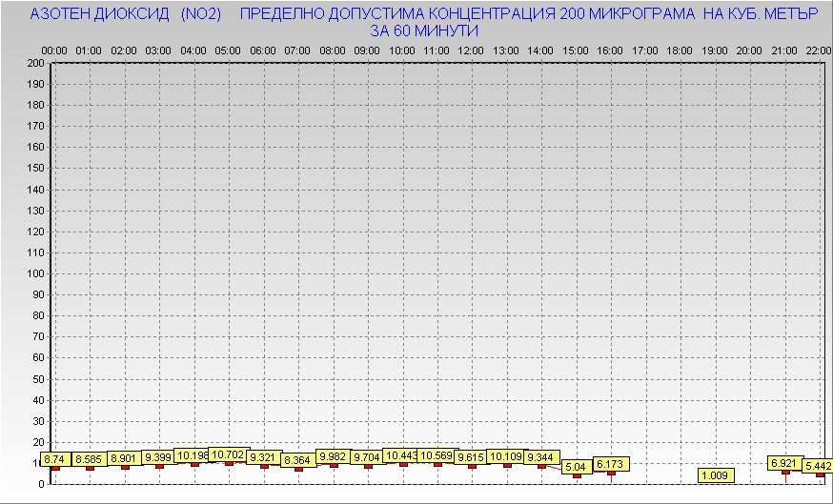Image resolution: width=833 pixels, height=504 pixels.
Task: Click the 5.04 value label
Action: [576, 467]
